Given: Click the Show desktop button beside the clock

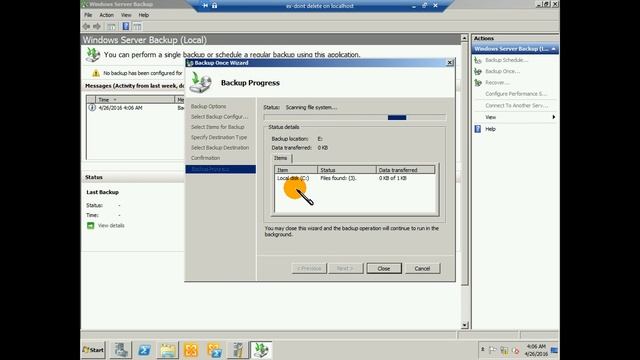Looking at the screenshot, I should 554,350.
